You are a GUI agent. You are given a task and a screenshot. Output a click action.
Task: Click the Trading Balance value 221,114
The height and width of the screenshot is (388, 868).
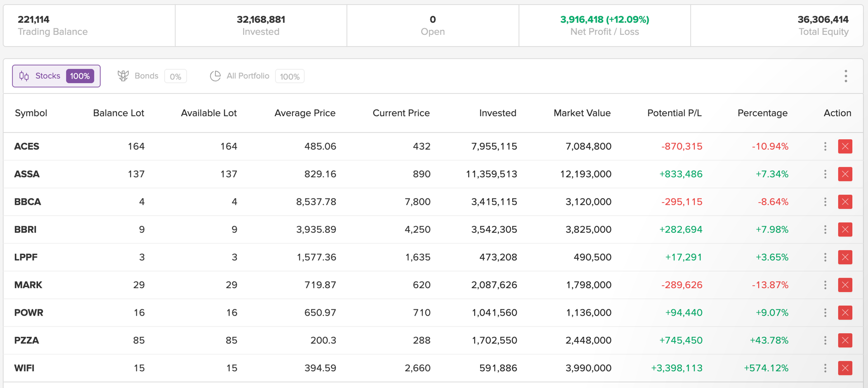click(33, 19)
